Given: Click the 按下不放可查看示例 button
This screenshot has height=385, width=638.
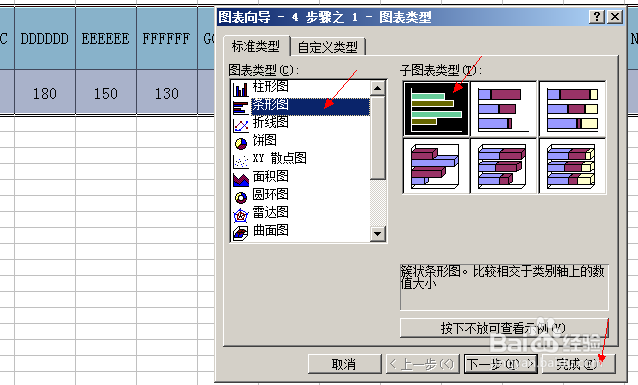Looking at the screenshot, I should click(x=504, y=328).
